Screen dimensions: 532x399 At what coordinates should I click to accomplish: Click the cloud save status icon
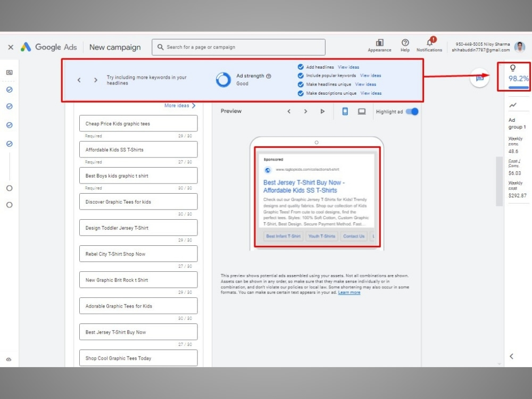point(9,359)
